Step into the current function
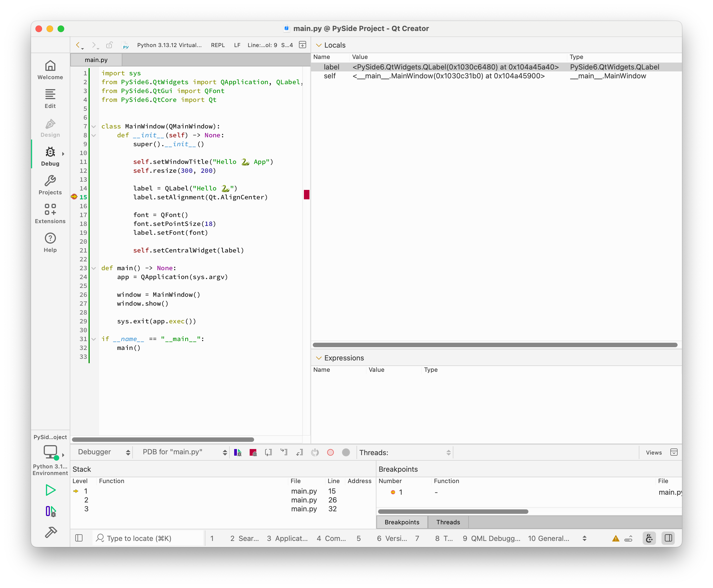 point(284,452)
